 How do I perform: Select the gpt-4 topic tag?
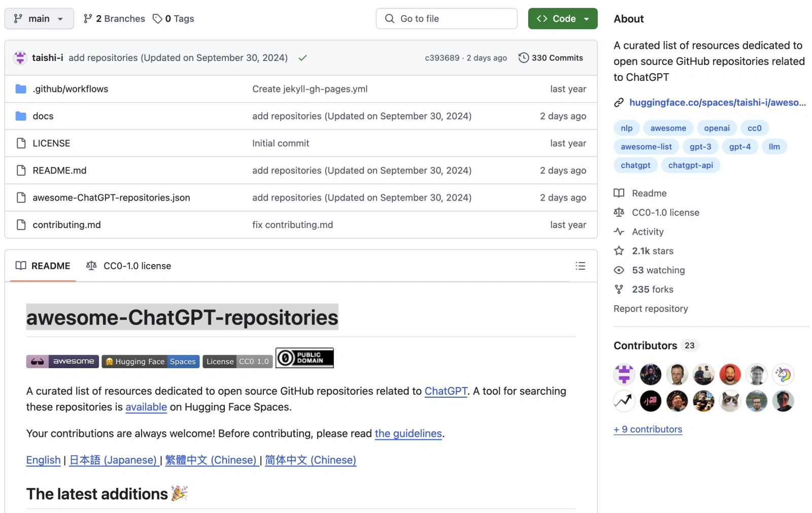[x=739, y=147]
